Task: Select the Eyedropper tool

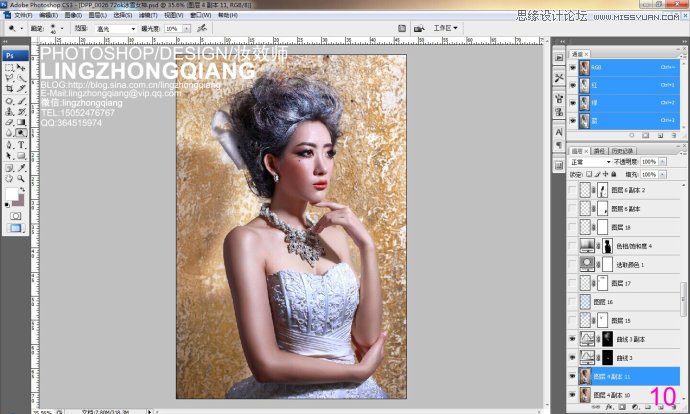Action: [21, 168]
